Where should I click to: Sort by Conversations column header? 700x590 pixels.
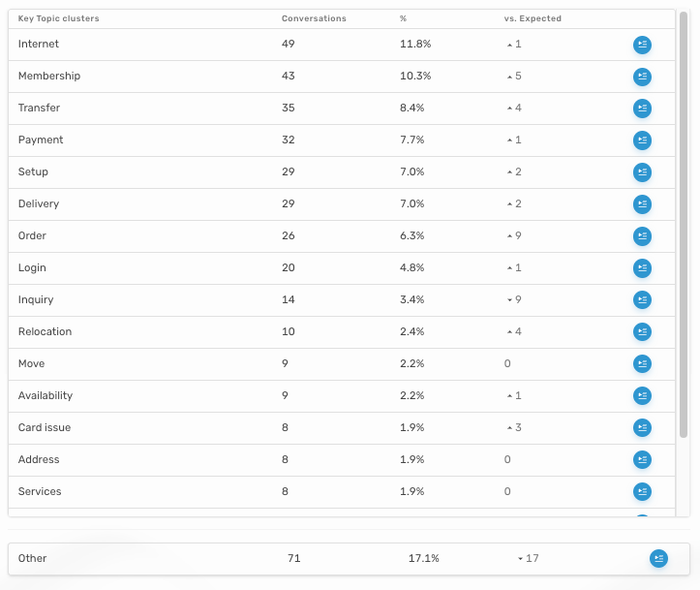click(x=314, y=19)
